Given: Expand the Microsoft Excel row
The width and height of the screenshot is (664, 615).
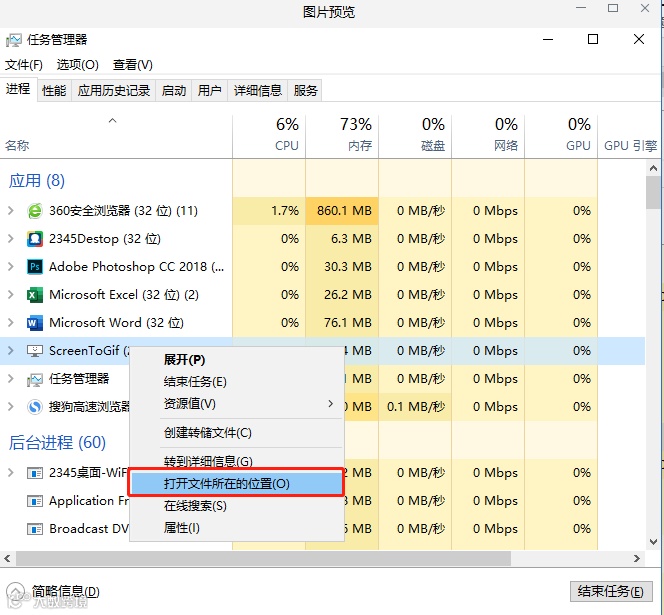Looking at the screenshot, I should (x=11, y=295).
